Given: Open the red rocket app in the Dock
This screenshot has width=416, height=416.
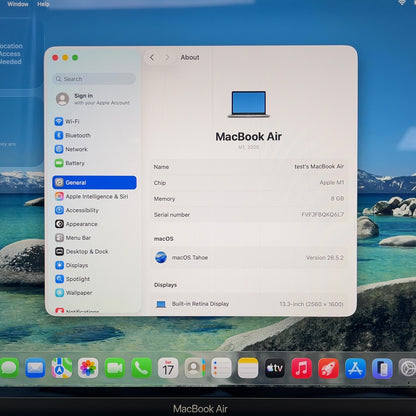Looking at the screenshot, I should click(x=328, y=368).
